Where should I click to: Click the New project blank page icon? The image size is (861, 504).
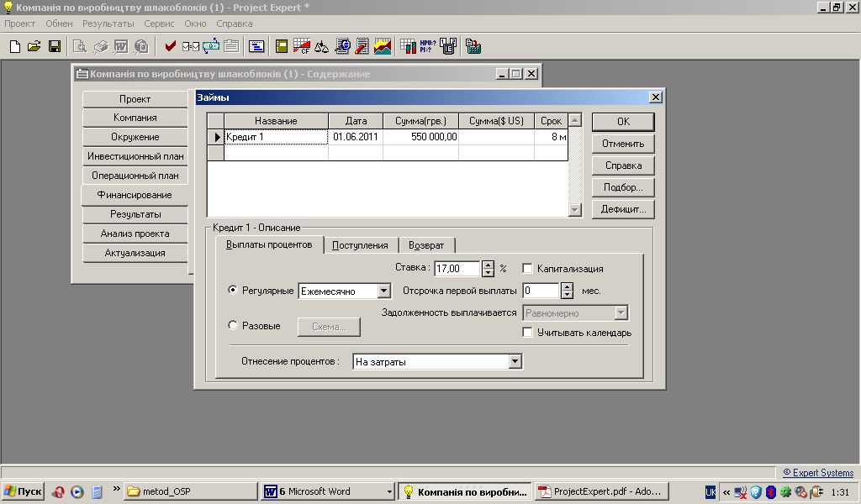click(x=15, y=46)
